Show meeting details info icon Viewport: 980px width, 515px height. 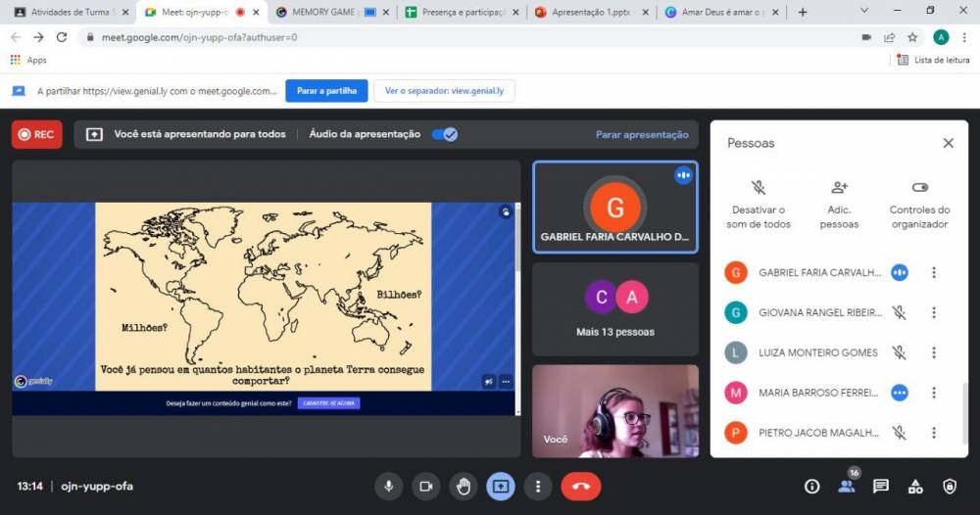click(811, 487)
